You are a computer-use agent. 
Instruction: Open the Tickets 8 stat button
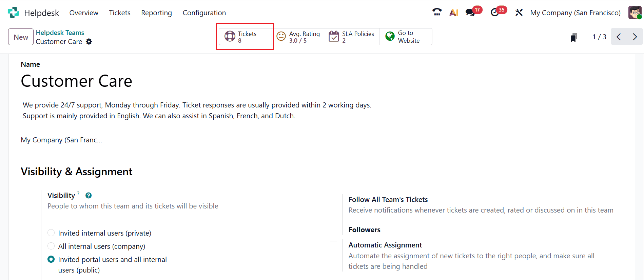pos(246,37)
